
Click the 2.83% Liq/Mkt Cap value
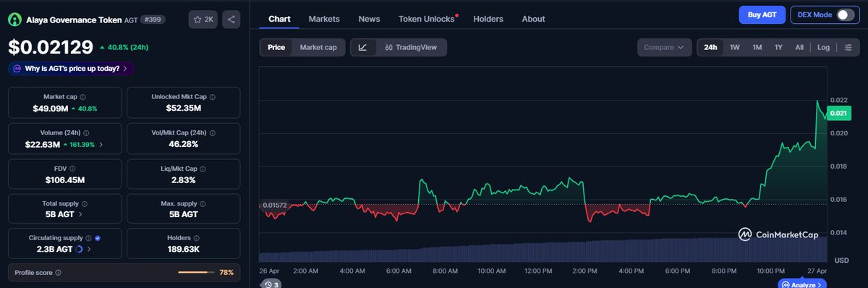(x=183, y=179)
